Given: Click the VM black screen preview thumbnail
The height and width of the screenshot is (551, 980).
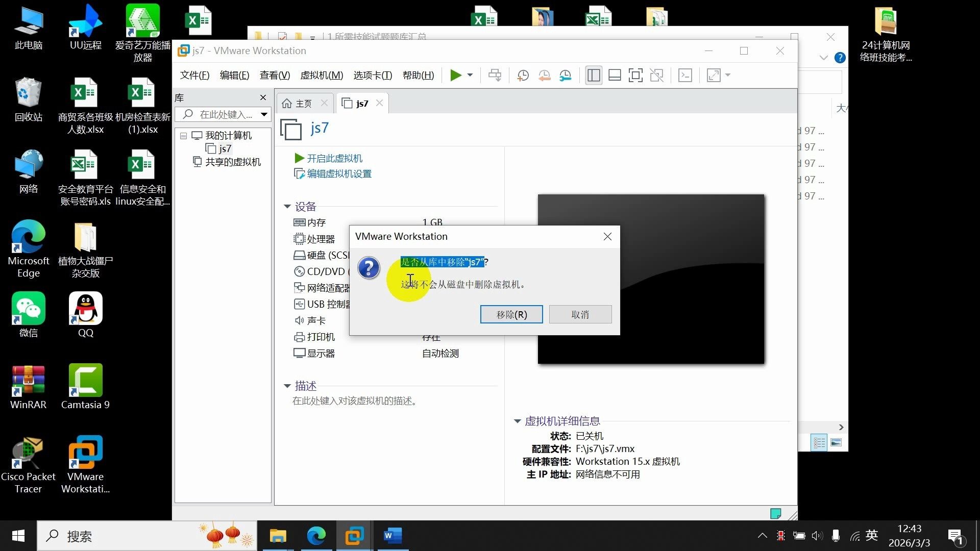Looking at the screenshot, I should click(651, 279).
